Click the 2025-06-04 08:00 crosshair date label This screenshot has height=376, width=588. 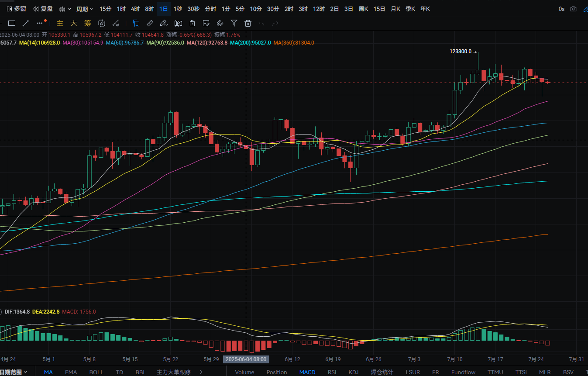coord(246,359)
